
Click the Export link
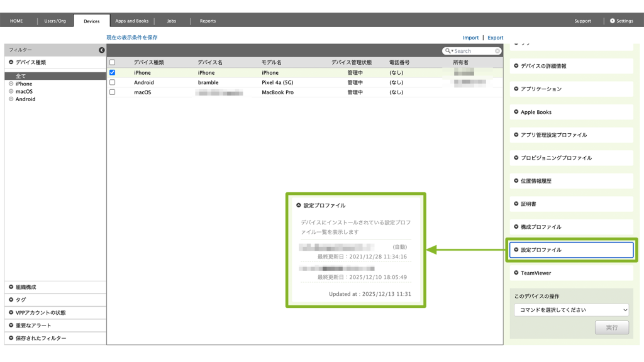(x=495, y=38)
